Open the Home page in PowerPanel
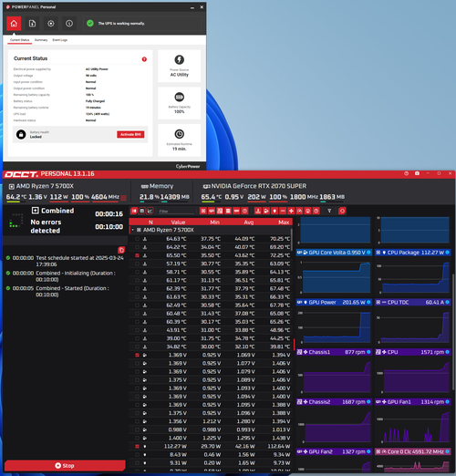Viewport: 456px width, 476px height. tap(14, 24)
